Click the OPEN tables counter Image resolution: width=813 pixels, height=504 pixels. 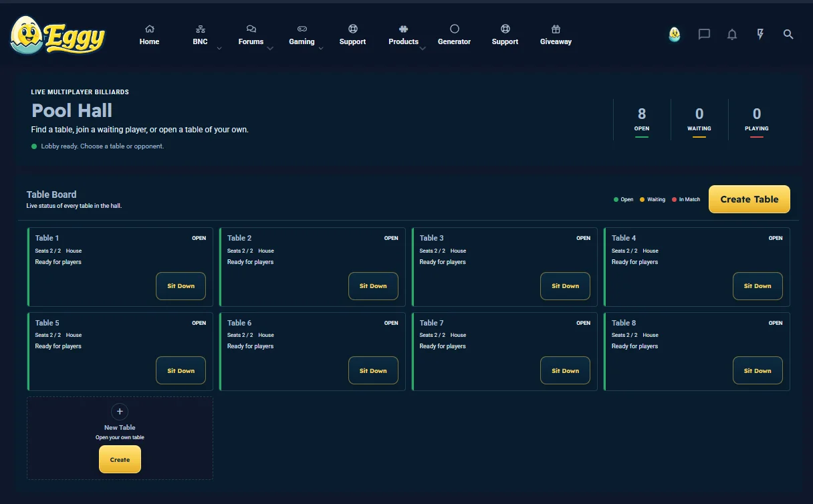pyautogui.click(x=642, y=120)
